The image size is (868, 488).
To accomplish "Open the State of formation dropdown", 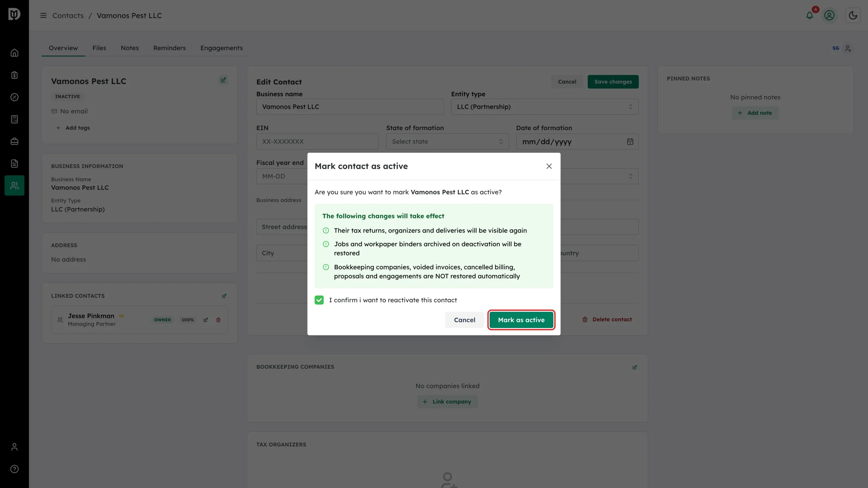I will coord(447,141).
